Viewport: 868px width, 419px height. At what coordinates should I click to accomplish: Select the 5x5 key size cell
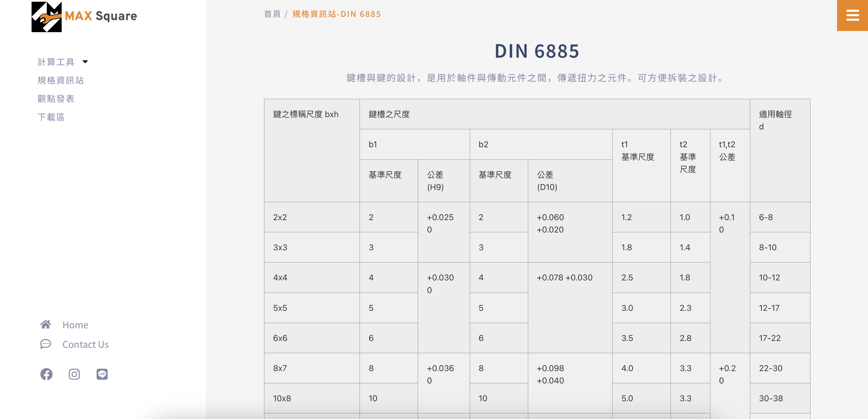(x=312, y=308)
